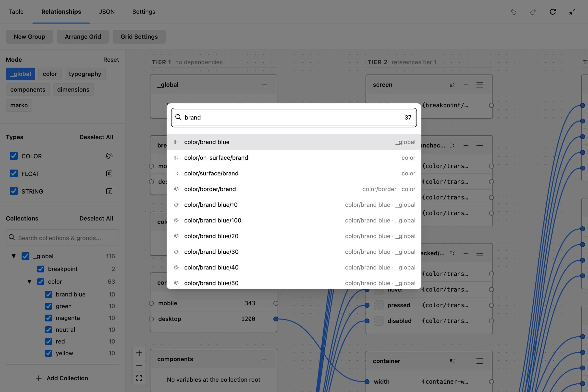Screen dimensions: 588x392
Task: Toggle the brand blue checkbox
Action: point(49,294)
